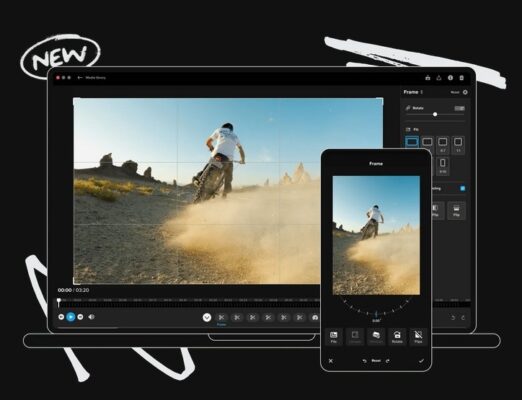The image size is (522, 400).
Task: Step to next frame on desktop player
Action: coord(80,317)
